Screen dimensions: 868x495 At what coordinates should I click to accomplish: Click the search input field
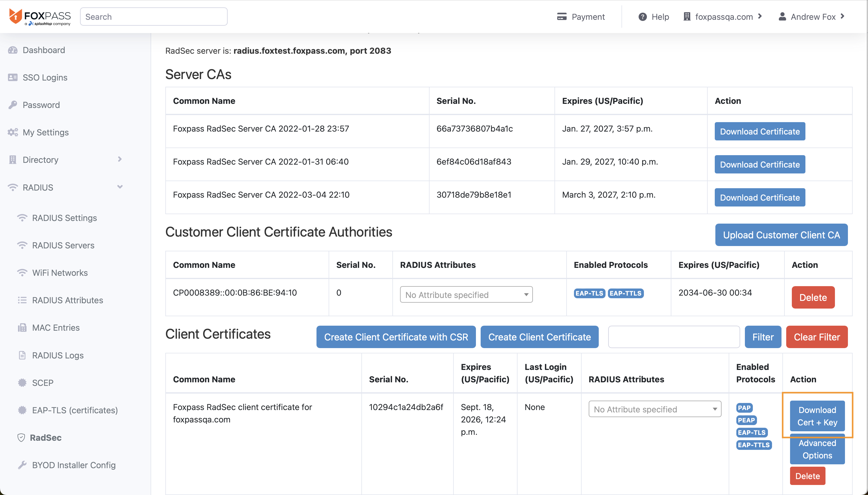pos(154,16)
